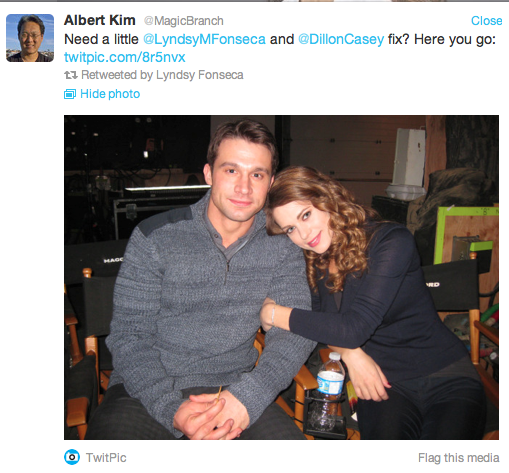Screen dimensions: 509x473
Task: Toggle the Hide photo text link
Action: (x=110, y=94)
